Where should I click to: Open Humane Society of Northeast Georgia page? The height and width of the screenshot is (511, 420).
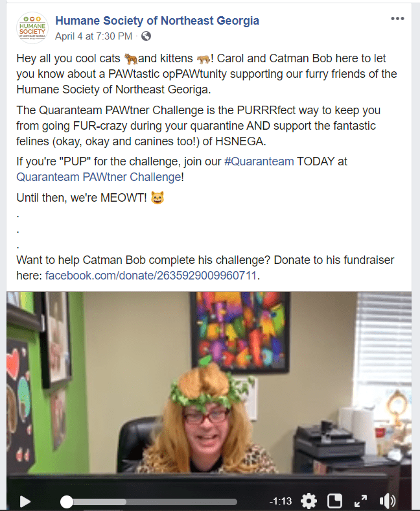click(x=157, y=21)
